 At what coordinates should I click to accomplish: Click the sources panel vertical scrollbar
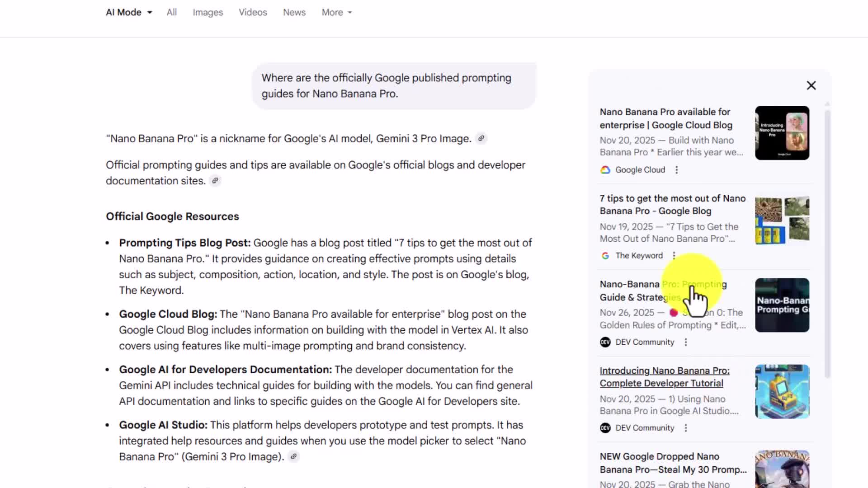coord(827,244)
